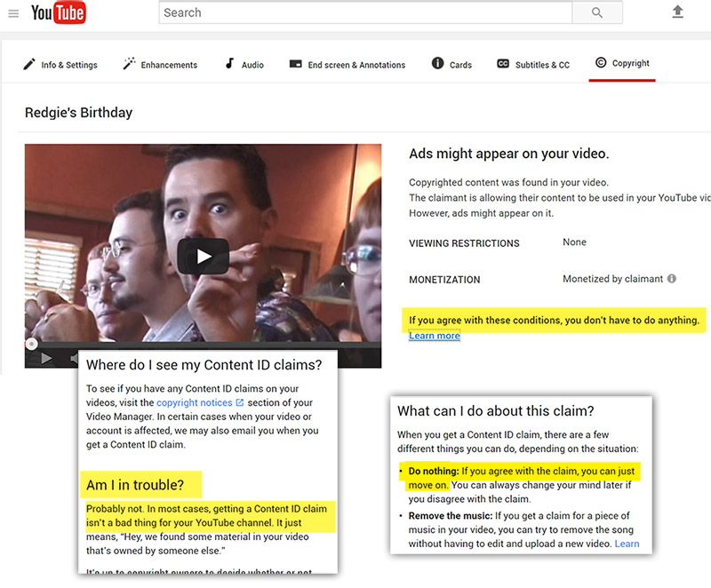Click the End screen & Annotations icon
Screen dimensions: 711x588
tap(296, 64)
